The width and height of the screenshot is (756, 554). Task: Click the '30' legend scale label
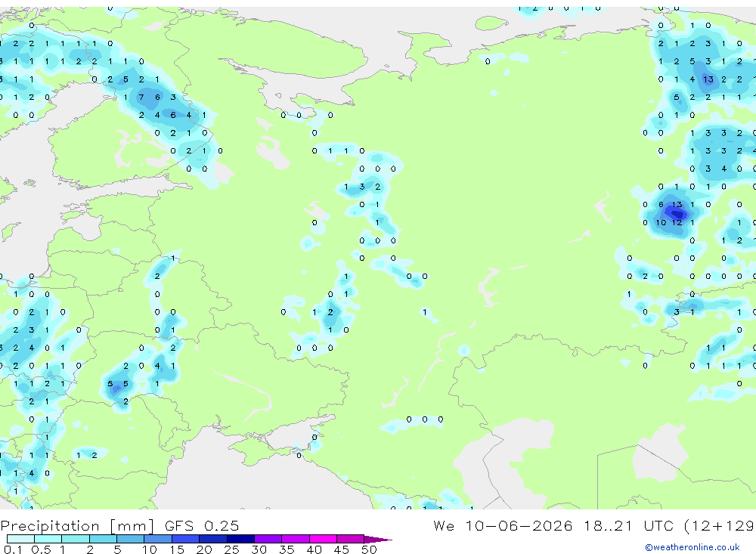click(x=259, y=549)
